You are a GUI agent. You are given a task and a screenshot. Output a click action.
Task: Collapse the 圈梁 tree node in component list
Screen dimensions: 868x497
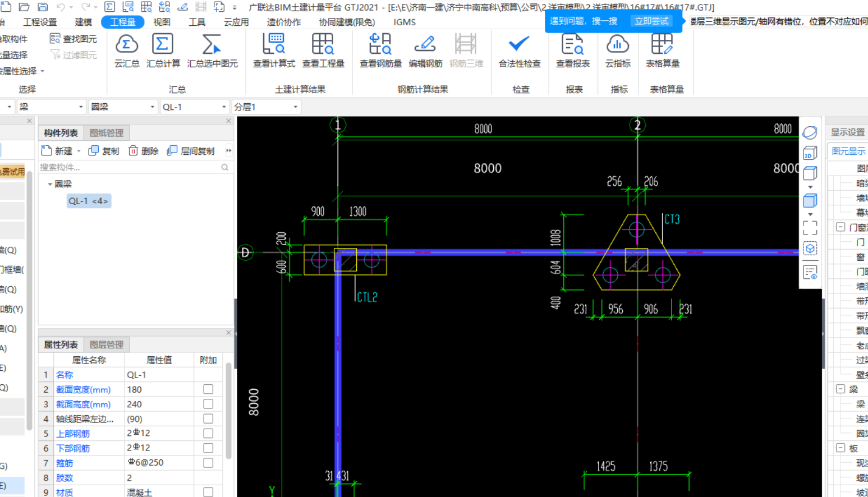[x=50, y=184]
